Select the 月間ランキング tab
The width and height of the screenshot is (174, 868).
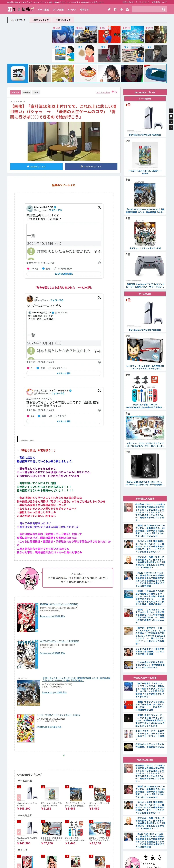click(63, 20)
